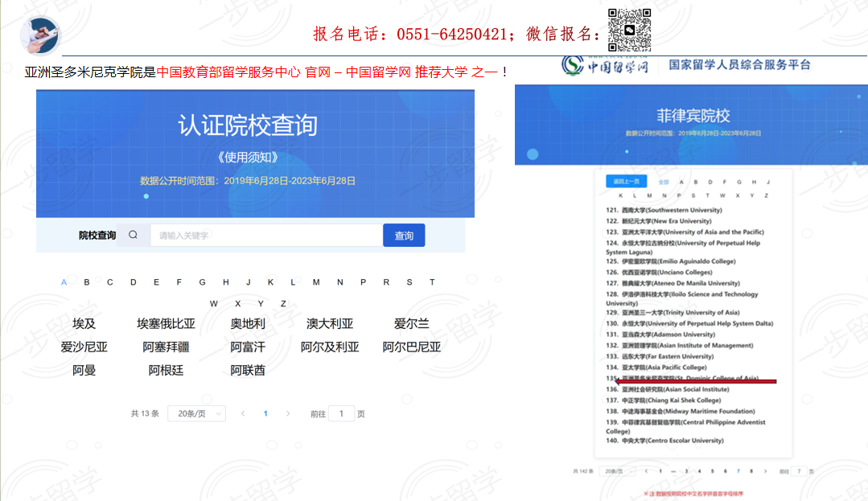
Task: Go to page 3 in Philippines list pagination
Action: 686,471
